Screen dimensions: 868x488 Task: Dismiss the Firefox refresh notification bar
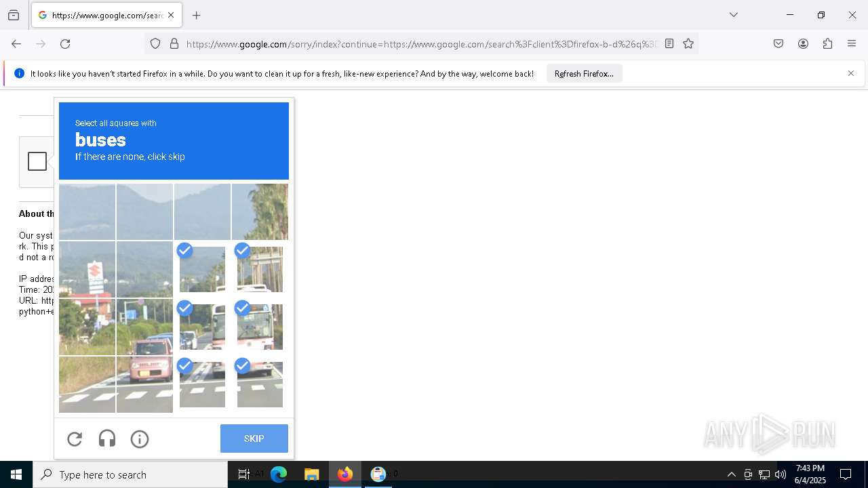pos(851,73)
